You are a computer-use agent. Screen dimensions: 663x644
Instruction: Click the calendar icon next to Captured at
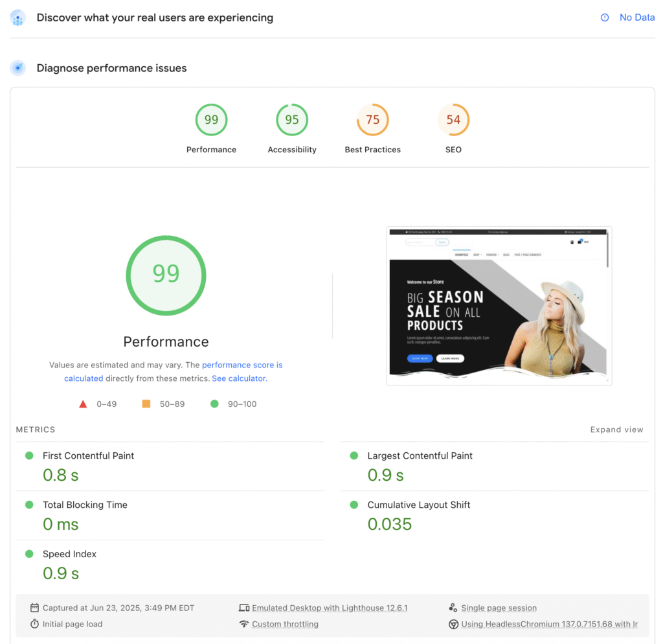[x=34, y=608]
